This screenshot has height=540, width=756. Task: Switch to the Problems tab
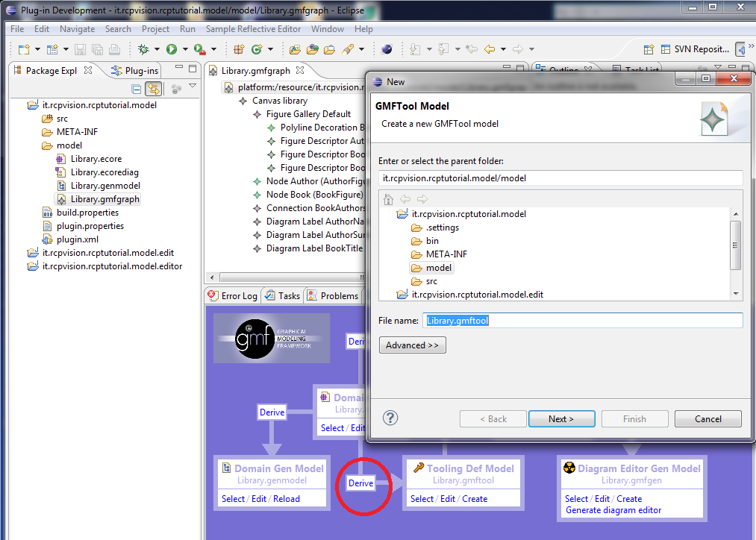coord(333,296)
